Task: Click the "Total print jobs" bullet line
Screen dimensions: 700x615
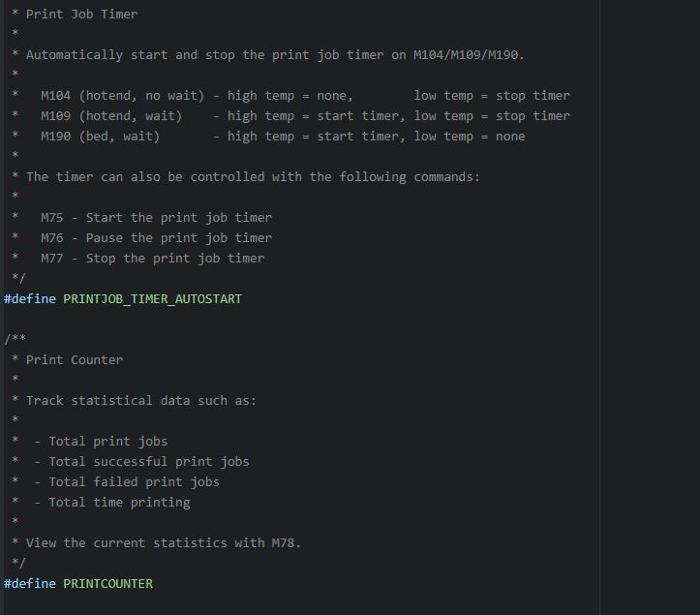Action: click(x=107, y=441)
